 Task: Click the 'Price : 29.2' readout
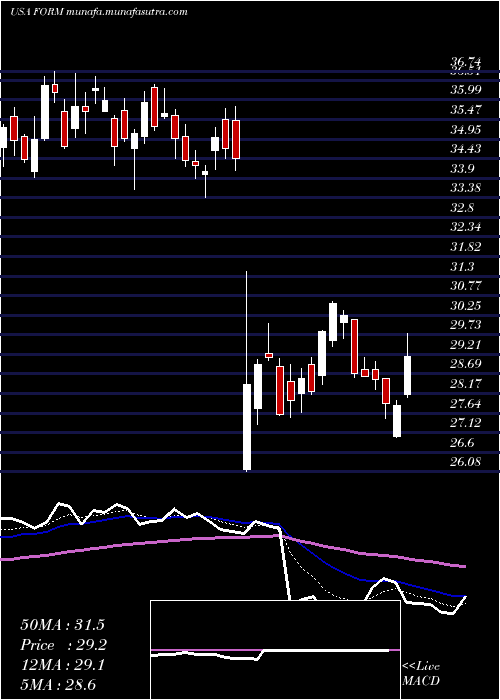[x=62, y=645]
